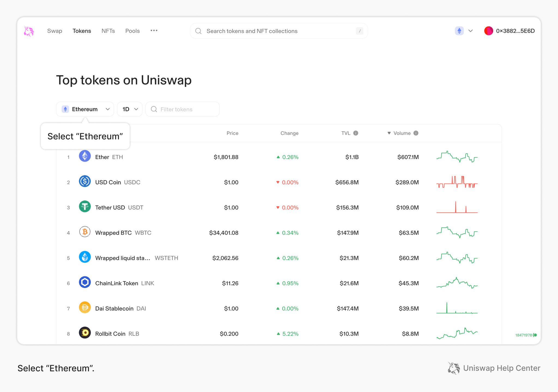Click the Ether volume $607.1M
This screenshot has height=392, width=558.
408,157
